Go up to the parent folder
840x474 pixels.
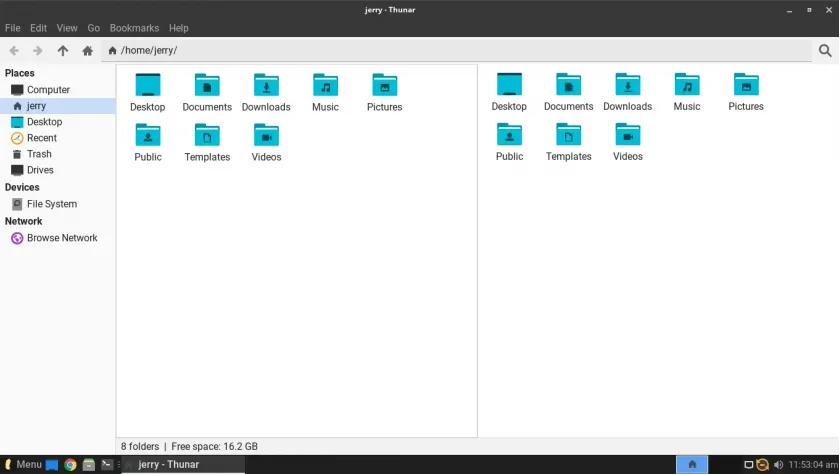[x=63, y=50]
